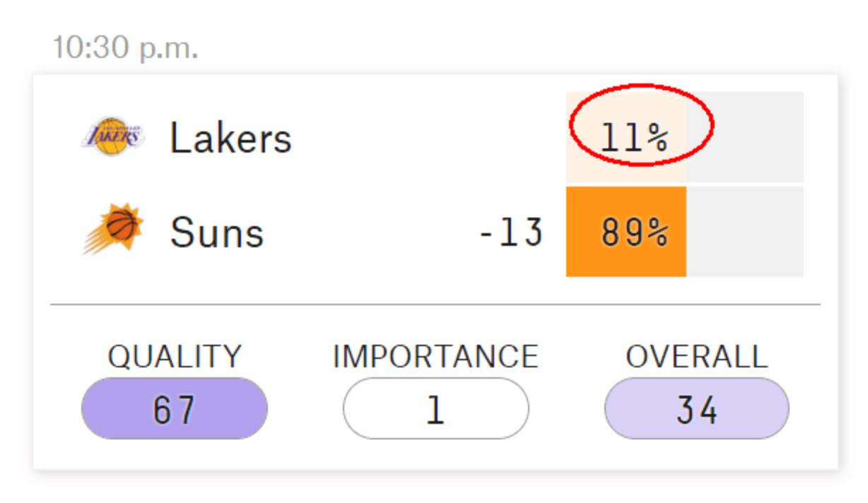Click the OVERALL label
The image size is (868, 503).
coord(696,357)
